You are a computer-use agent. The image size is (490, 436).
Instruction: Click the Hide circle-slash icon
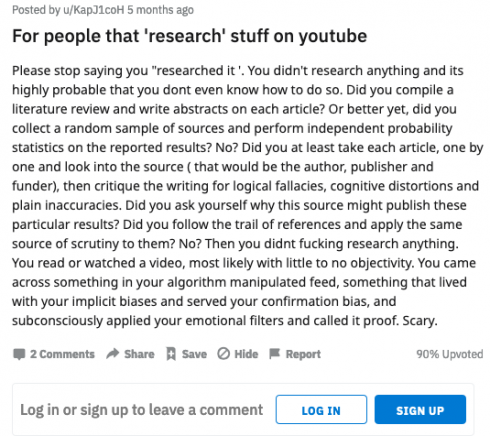[224, 354]
